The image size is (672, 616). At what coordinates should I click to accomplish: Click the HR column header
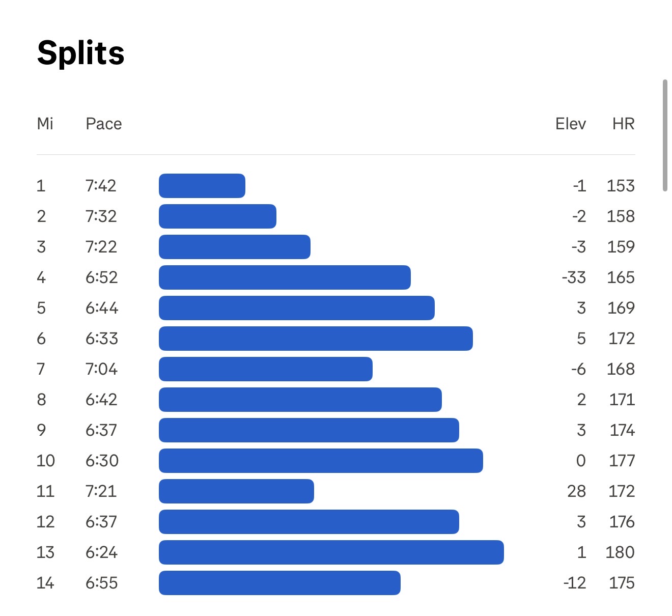coord(624,124)
